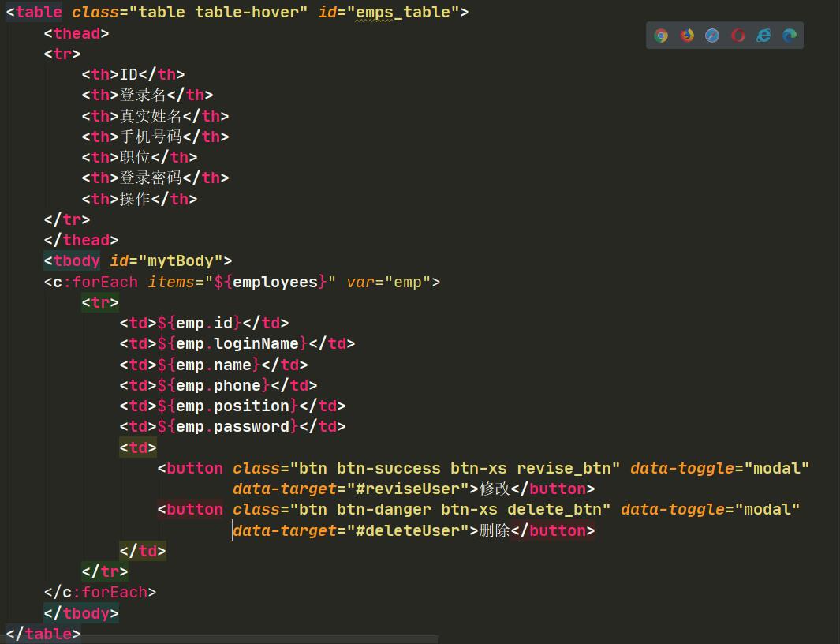Click the "emps_table" id value

(x=403, y=13)
